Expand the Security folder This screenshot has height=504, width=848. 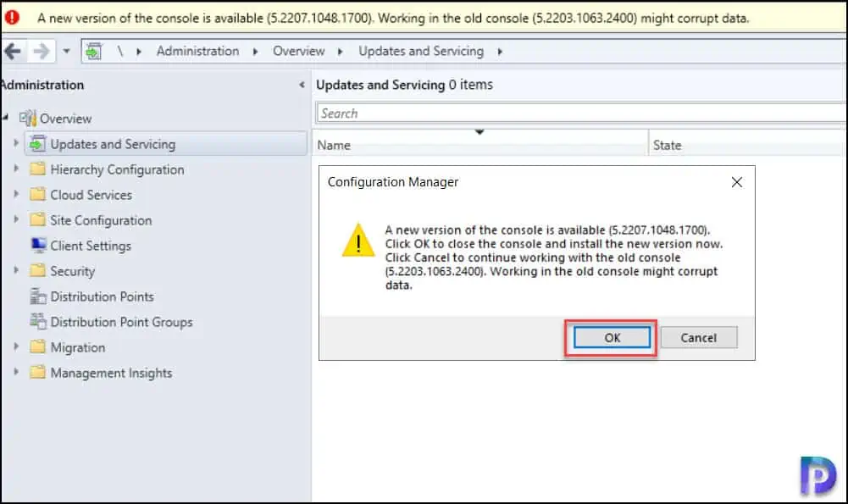click(x=16, y=270)
